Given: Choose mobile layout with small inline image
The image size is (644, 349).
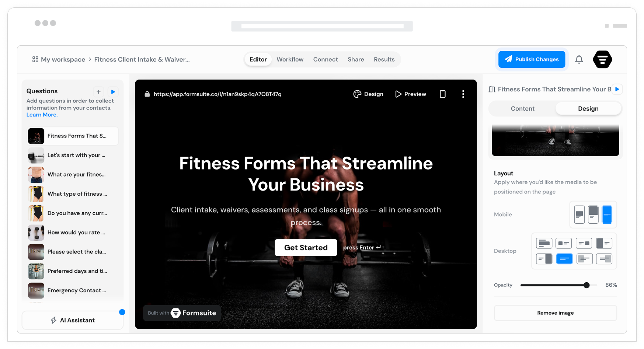Looking at the screenshot, I should (x=579, y=214).
